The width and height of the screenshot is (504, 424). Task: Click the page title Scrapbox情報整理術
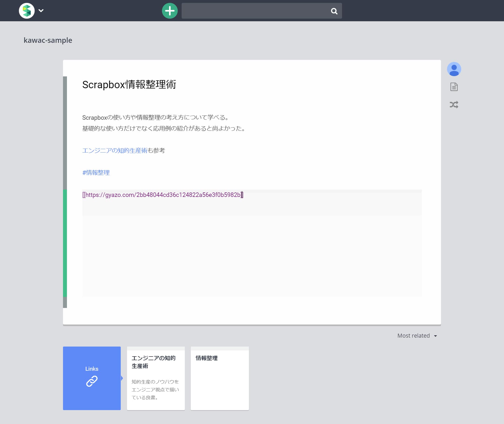tap(129, 85)
